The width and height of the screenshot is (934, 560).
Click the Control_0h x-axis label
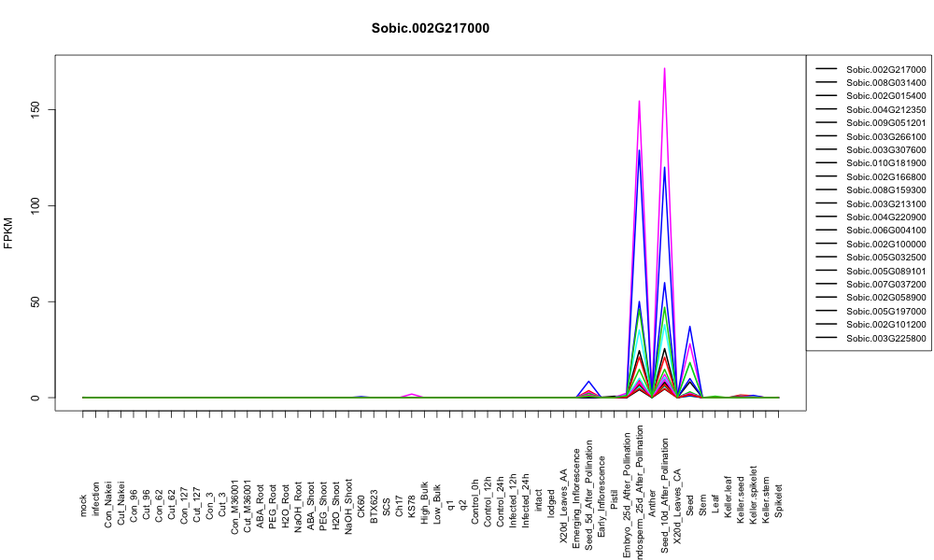474,494
